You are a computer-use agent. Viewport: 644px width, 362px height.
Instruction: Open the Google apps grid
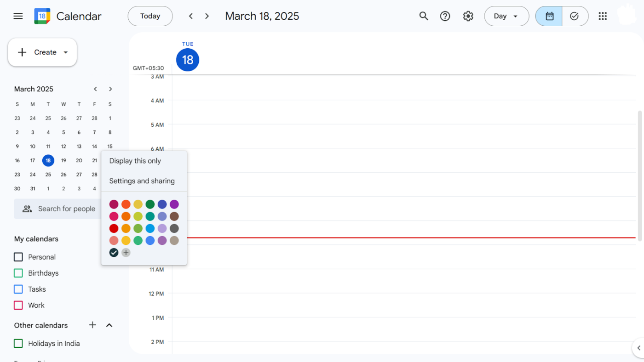(603, 16)
